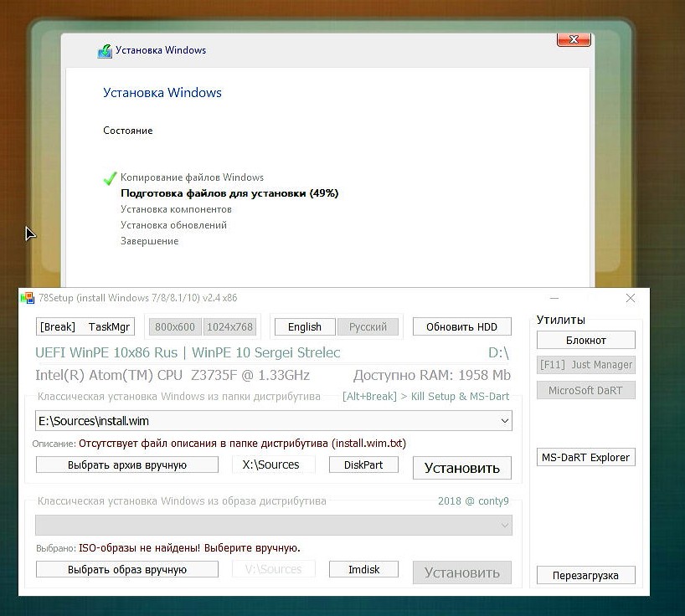Click ISO-образы не найдены! message
The image size is (685, 616).
(x=189, y=547)
